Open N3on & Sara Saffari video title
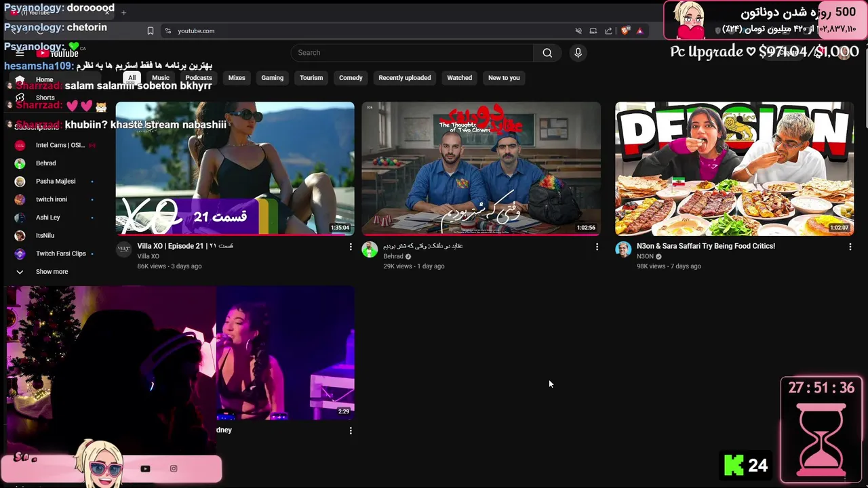 706,246
